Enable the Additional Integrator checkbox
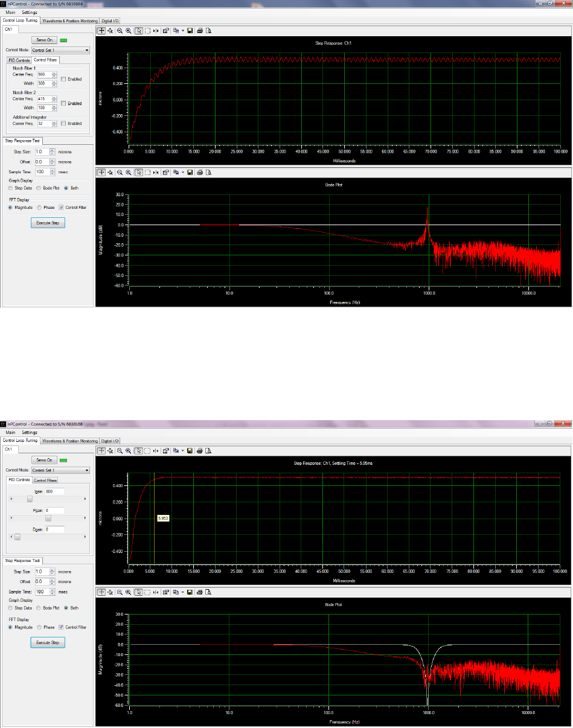Viewport: 573px width, 728px height. tap(63, 123)
